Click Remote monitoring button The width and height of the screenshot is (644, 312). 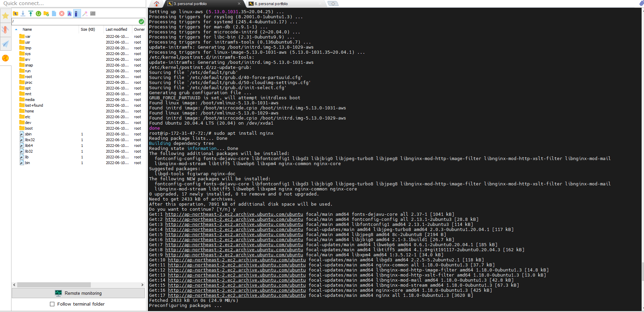[x=78, y=293]
